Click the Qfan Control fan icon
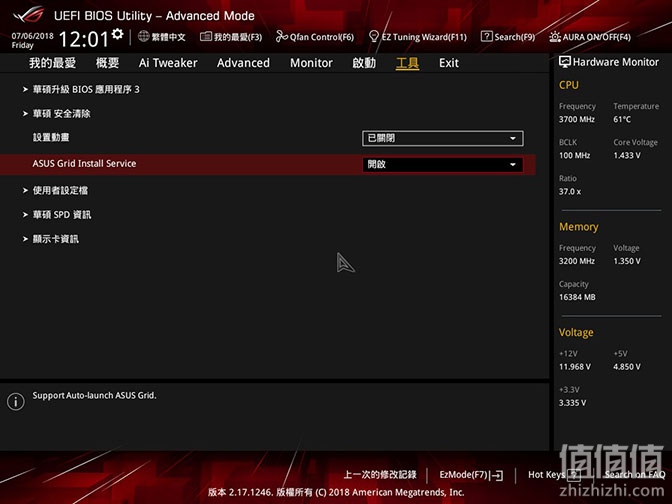672x504 pixels. click(281, 36)
